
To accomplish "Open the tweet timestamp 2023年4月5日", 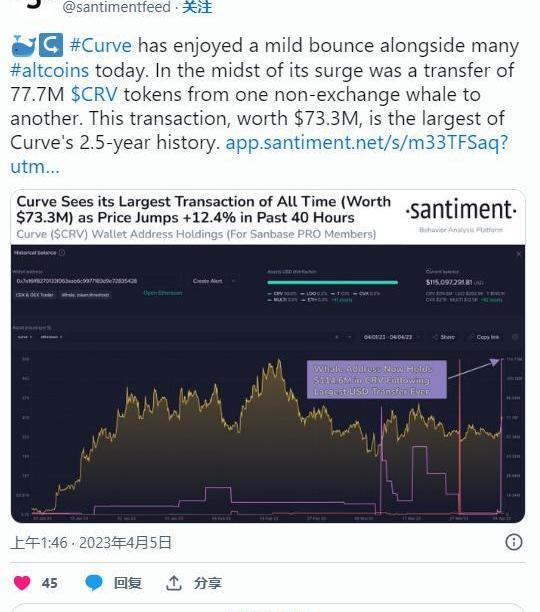I will coord(125,543).
